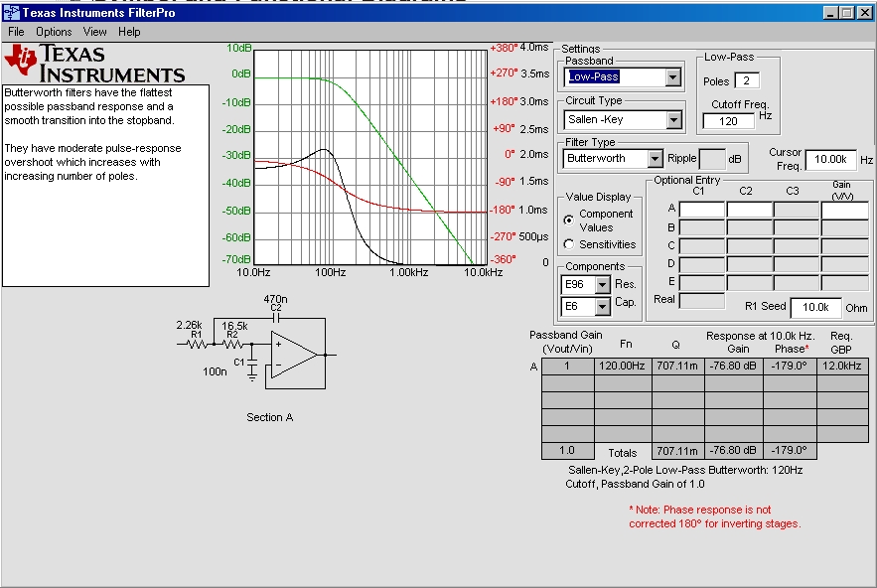Click the FilterPro title bar app icon
The width and height of the screenshot is (877, 588).
coord(11,12)
